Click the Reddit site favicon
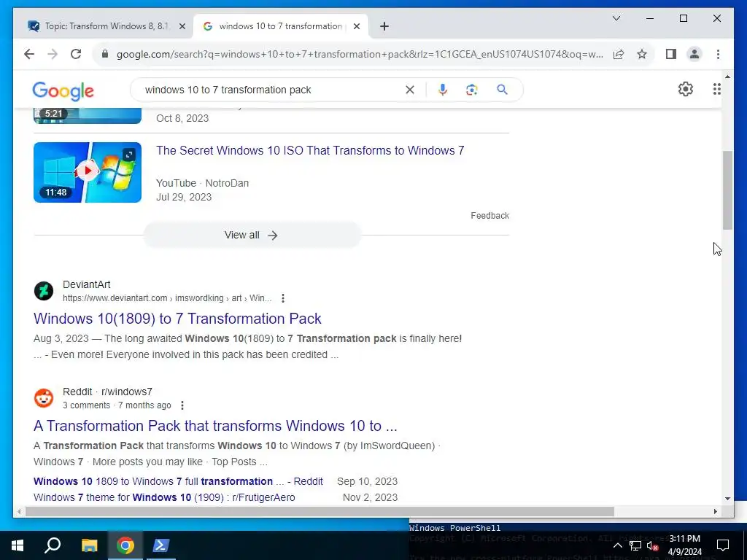 coord(43,398)
